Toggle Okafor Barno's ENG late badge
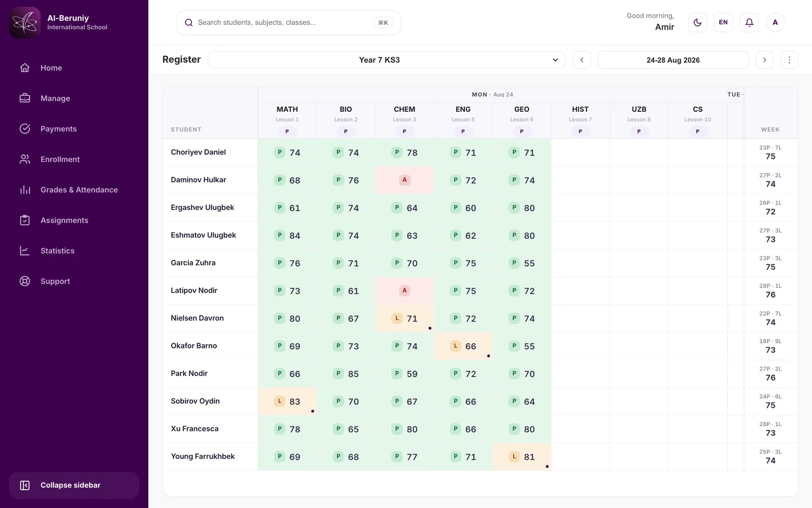 tap(456, 346)
